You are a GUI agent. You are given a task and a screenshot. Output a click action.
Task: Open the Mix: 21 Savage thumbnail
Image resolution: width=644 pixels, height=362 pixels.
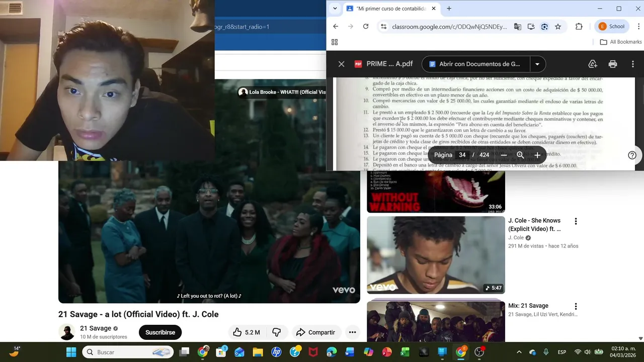(436, 322)
